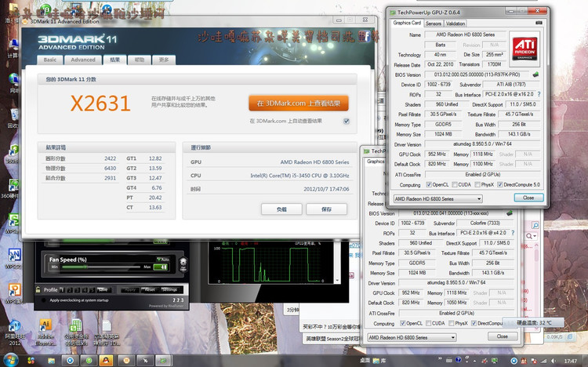Toggle PhysX checkbox in rear GPU-Z window
This screenshot has width=588, height=367.
[x=451, y=323]
